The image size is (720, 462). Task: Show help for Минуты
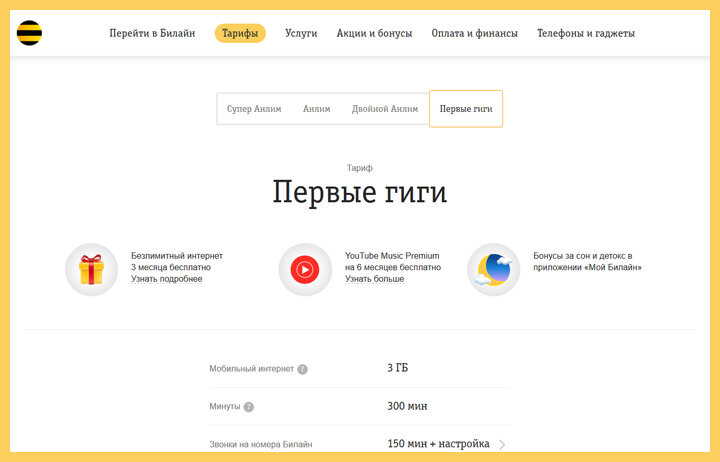(248, 407)
